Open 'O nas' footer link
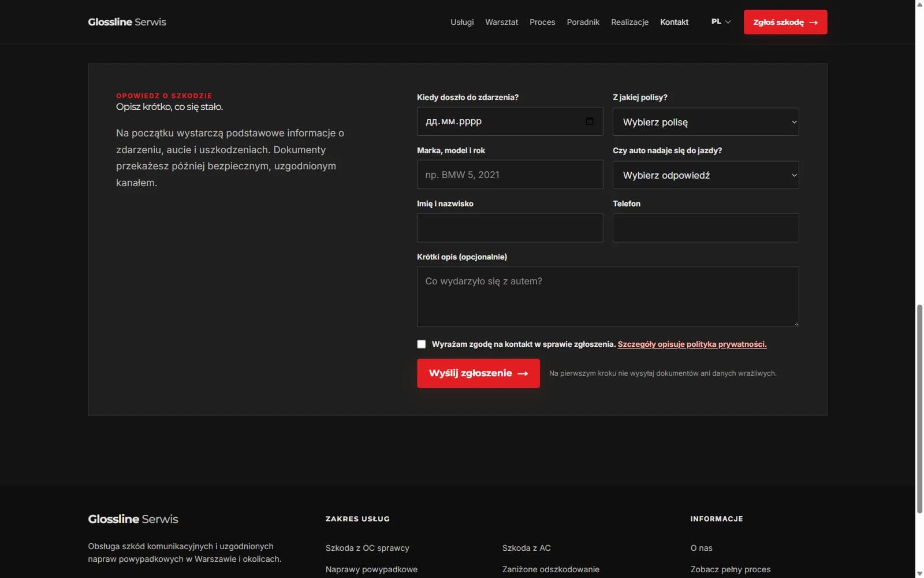The image size is (924, 578). [x=702, y=548]
